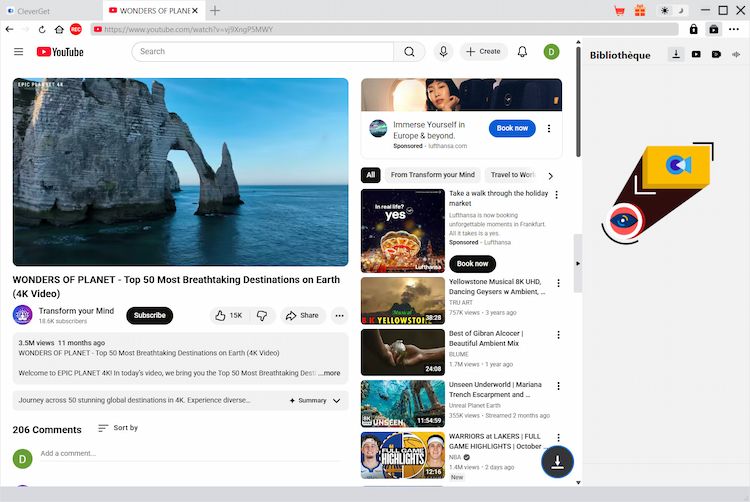Collapse the Bibliothèque side panel arrow
Image resolution: width=750 pixels, height=502 pixels.
(577, 262)
